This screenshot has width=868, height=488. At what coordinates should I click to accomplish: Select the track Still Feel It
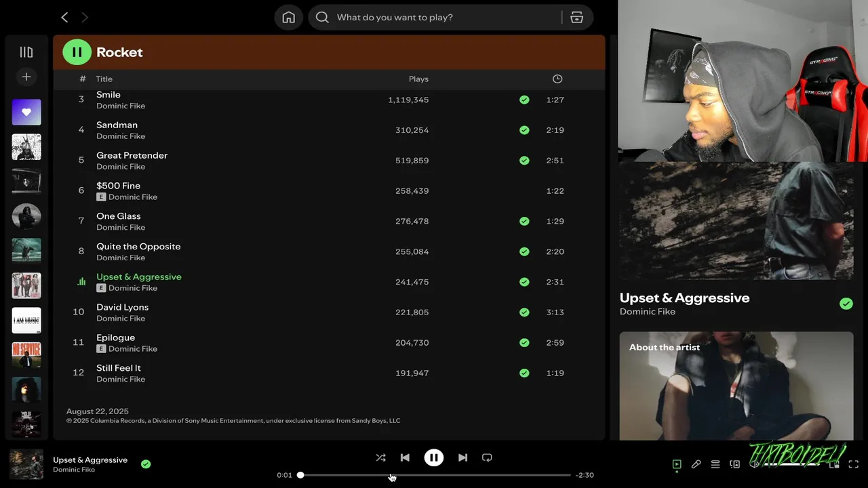pyautogui.click(x=119, y=368)
